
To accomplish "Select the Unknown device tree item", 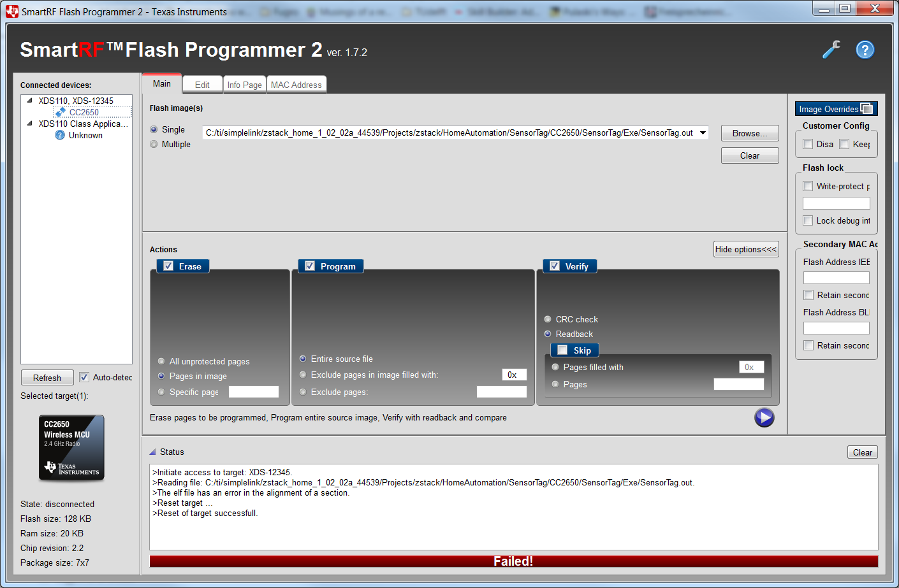I will 85,135.
